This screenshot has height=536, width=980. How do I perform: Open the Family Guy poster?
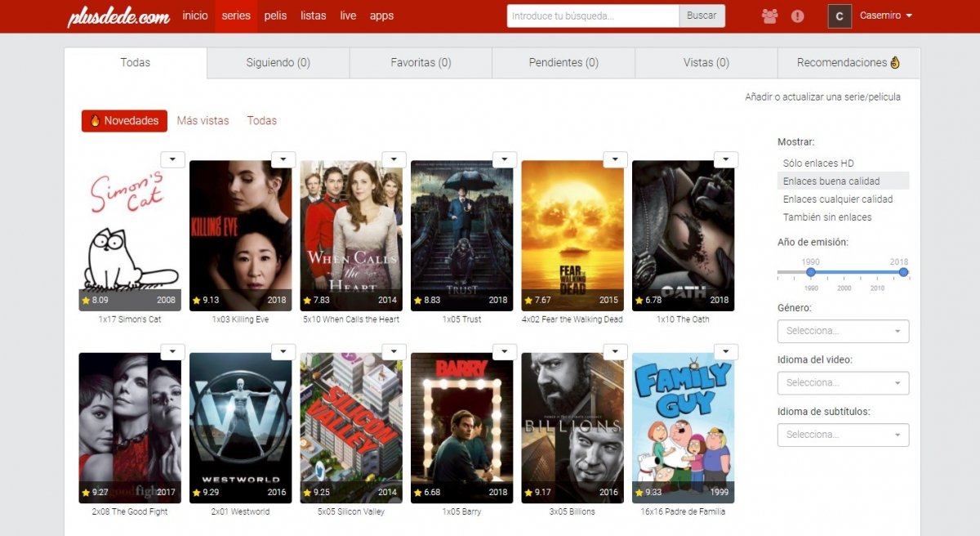coord(684,428)
